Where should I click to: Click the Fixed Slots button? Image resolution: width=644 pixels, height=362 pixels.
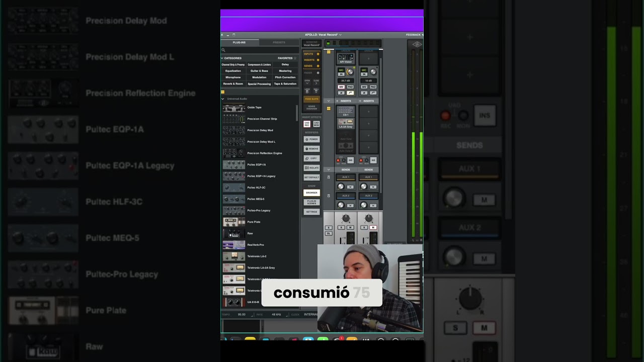(312, 99)
